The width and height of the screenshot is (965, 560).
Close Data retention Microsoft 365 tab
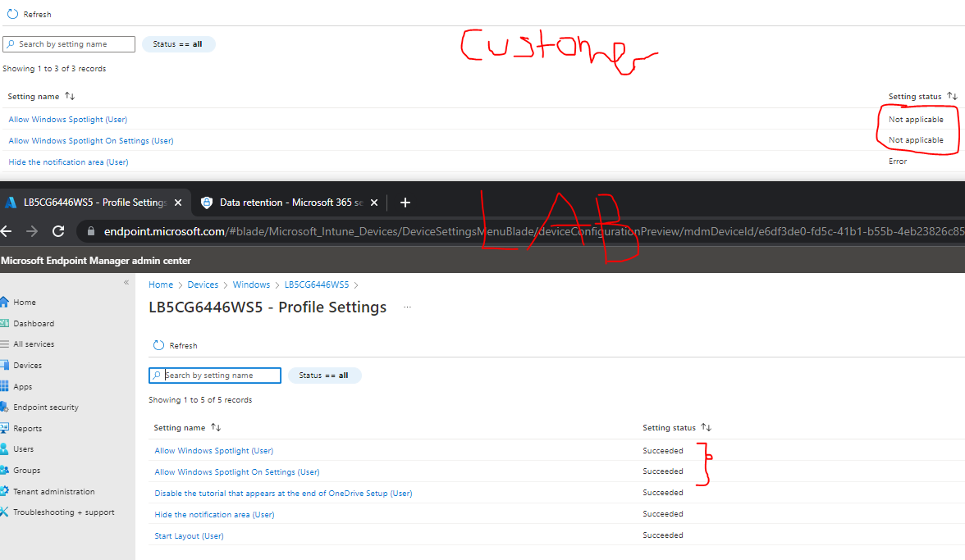click(373, 203)
